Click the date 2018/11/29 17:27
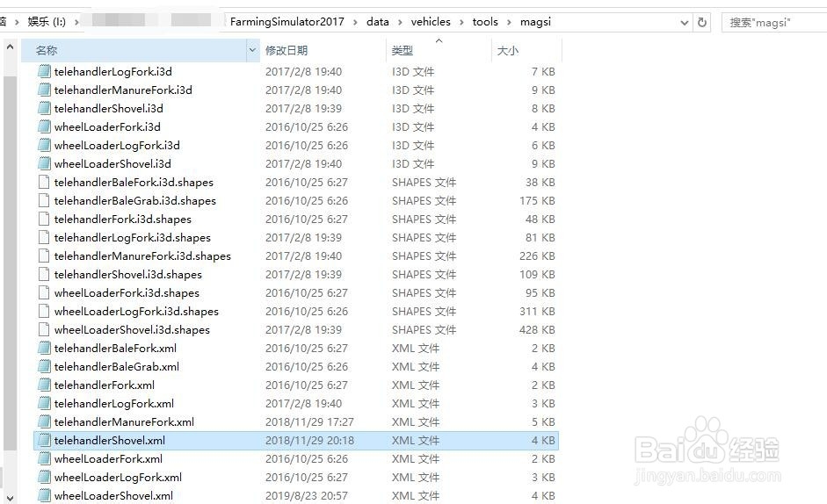Image resolution: width=827 pixels, height=504 pixels. point(309,421)
